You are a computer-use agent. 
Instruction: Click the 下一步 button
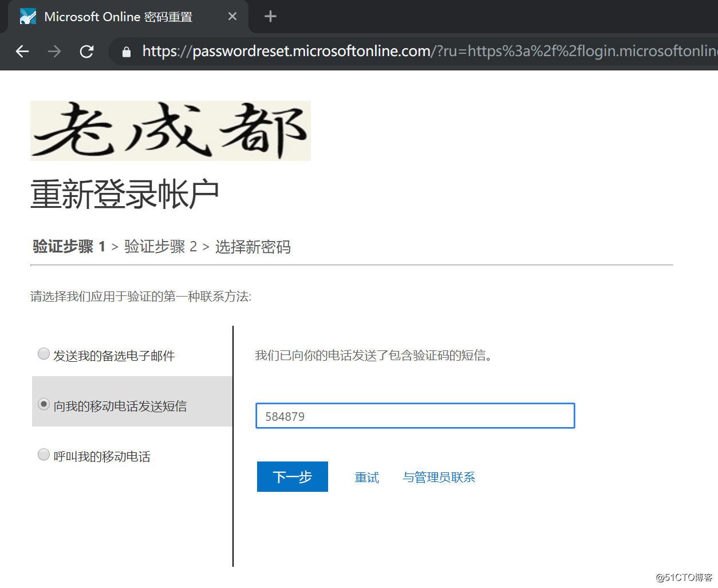tap(293, 476)
